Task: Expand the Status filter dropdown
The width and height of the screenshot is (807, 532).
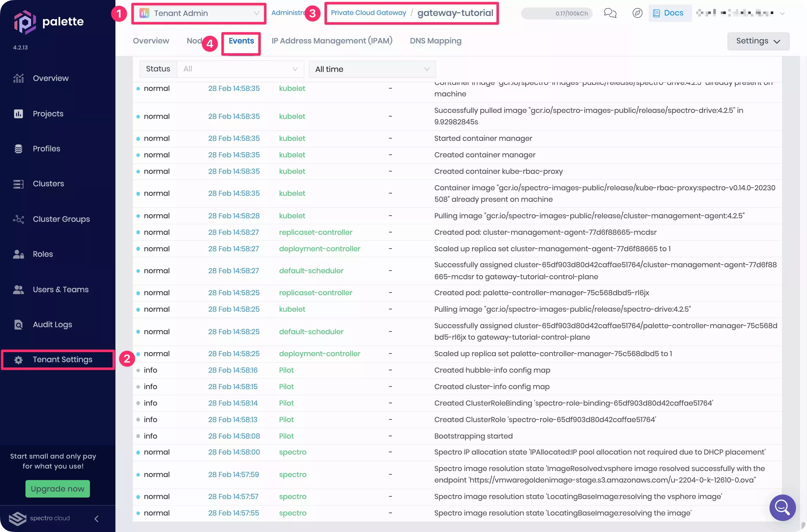Action: tap(240, 69)
